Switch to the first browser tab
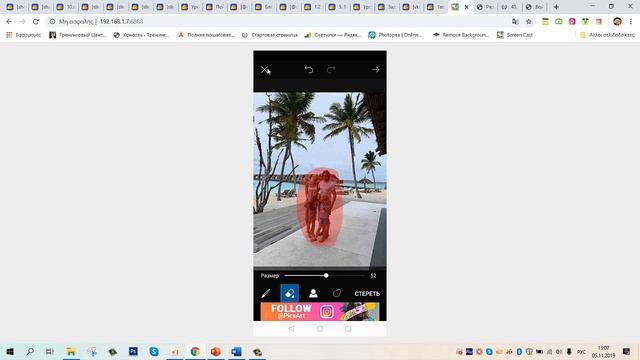 (16, 7)
